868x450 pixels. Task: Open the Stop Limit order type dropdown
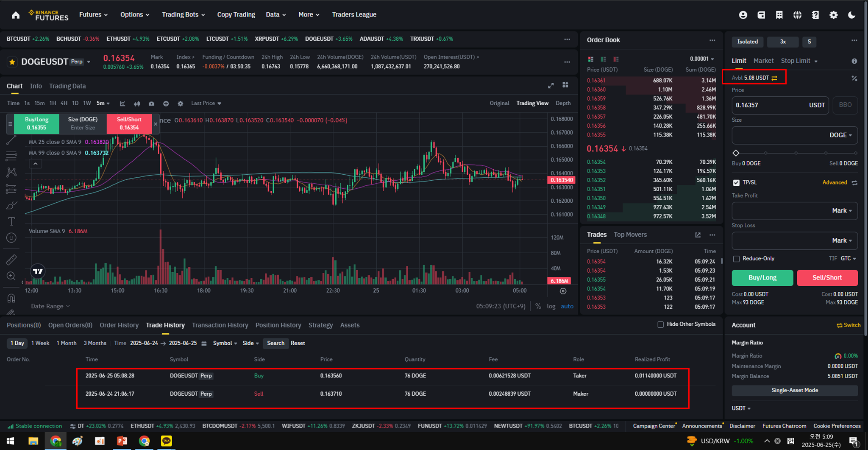[799, 61]
